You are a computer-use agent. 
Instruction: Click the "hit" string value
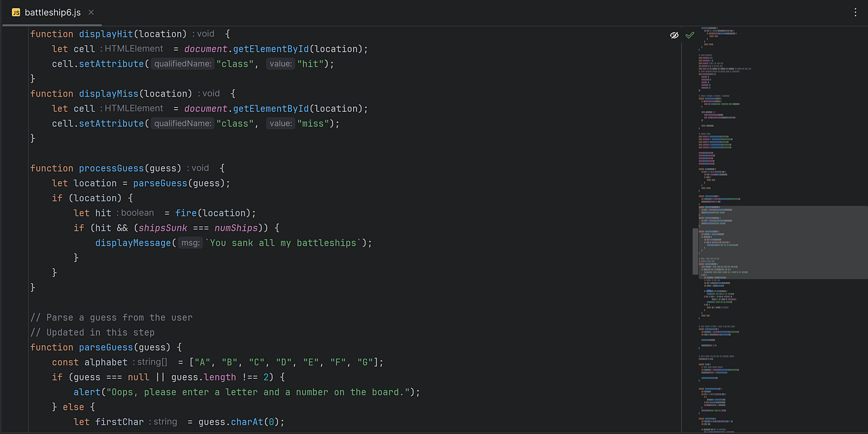coord(310,63)
